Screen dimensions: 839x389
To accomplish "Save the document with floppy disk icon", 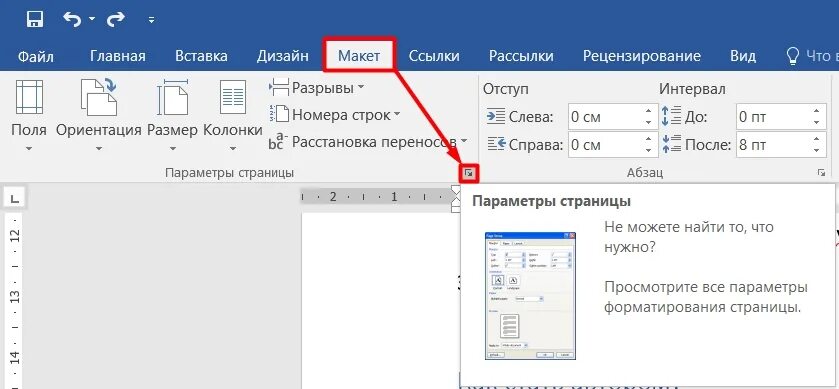I will (35, 20).
